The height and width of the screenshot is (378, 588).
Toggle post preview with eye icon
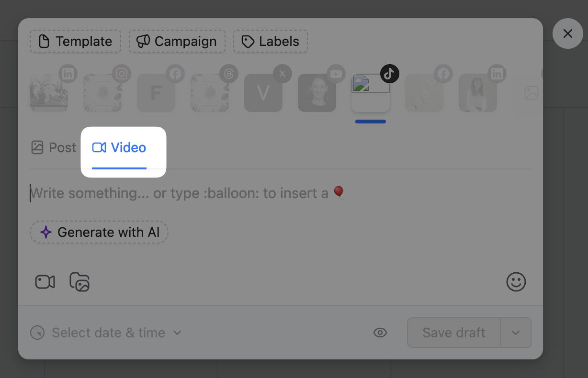(x=380, y=333)
